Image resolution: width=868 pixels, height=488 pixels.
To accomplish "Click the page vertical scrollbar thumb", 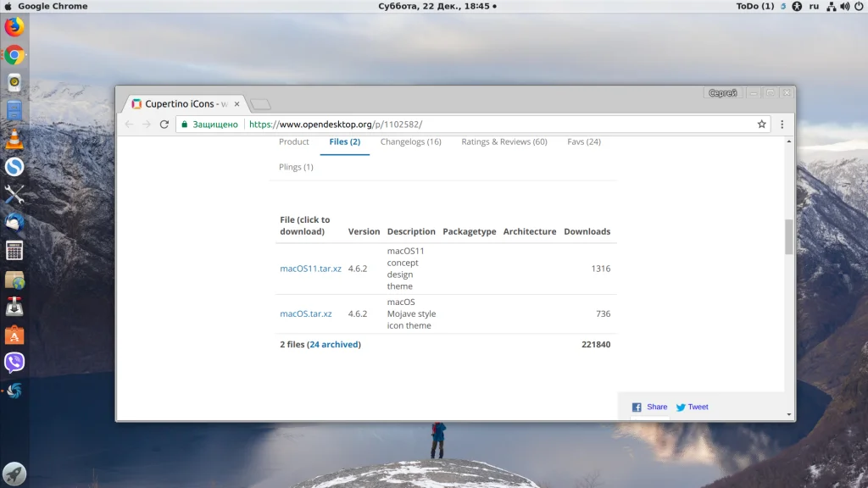I will click(789, 237).
